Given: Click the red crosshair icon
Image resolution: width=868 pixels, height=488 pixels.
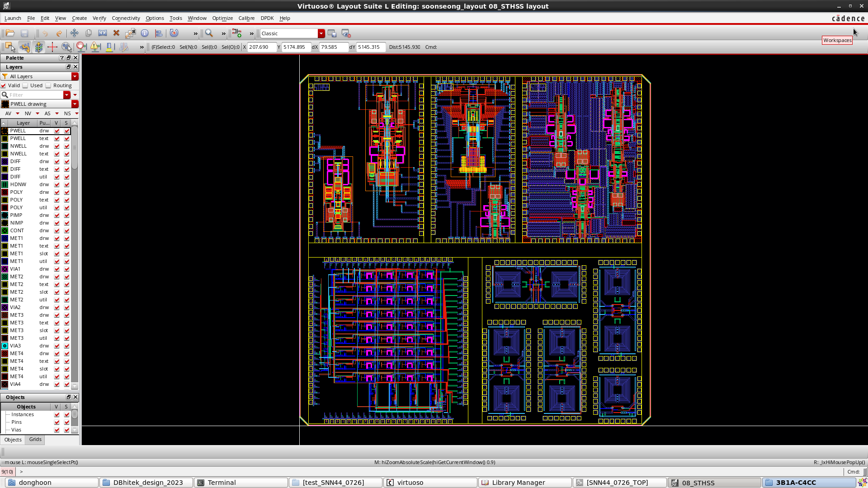Looking at the screenshot, I should point(52,47).
